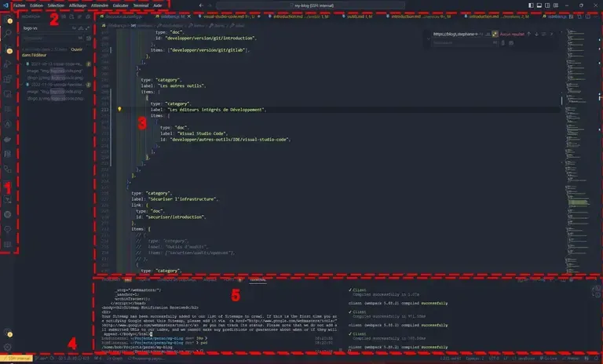Click Prettier in status bar
The image size is (603, 364).
571,359
